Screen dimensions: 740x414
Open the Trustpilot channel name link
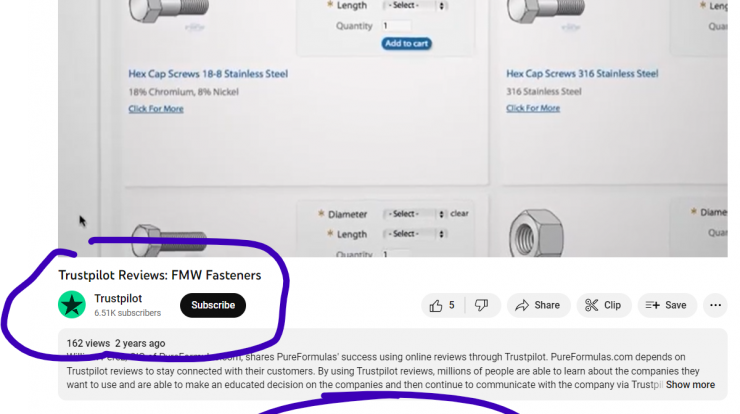(x=118, y=298)
